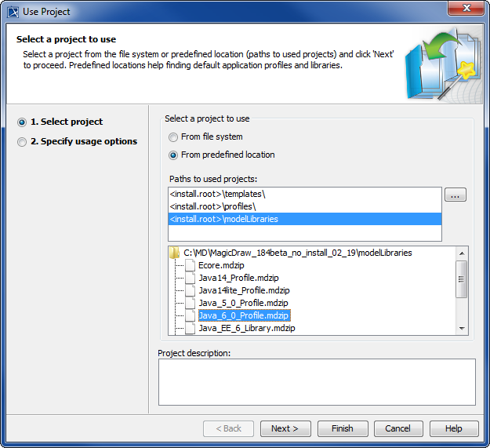Image resolution: width=490 pixels, height=448 pixels.
Task: Click the file icon next to Ecore.mdzip
Action: (x=190, y=265)
